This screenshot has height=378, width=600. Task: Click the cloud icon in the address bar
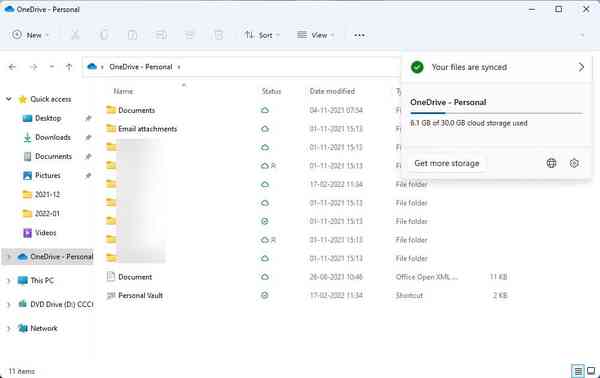(92, 67)
